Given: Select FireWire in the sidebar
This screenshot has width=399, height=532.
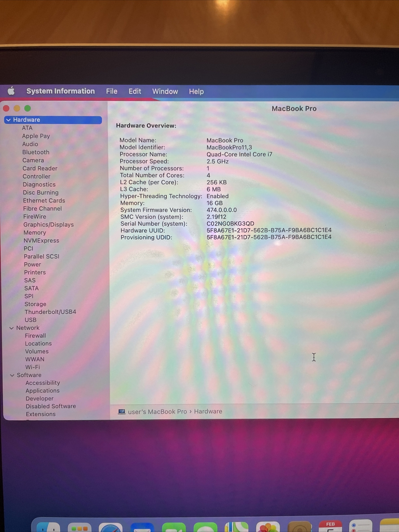Looking at the screenshot, I should 35,216.
